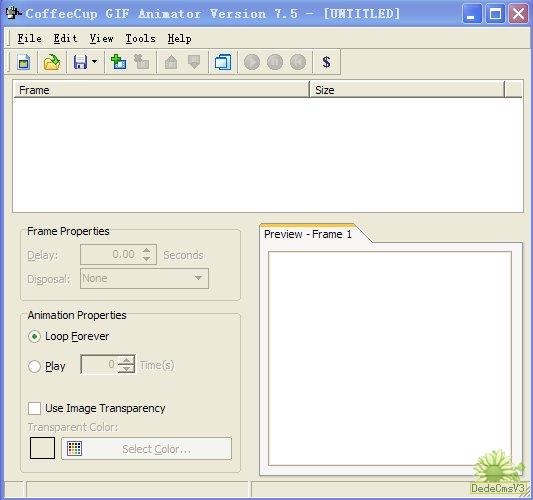Open an existing file via folder icon
Image resolution: width=533 pixels, height=500 pixels.
pyautogui.click(x=52, y=62)
